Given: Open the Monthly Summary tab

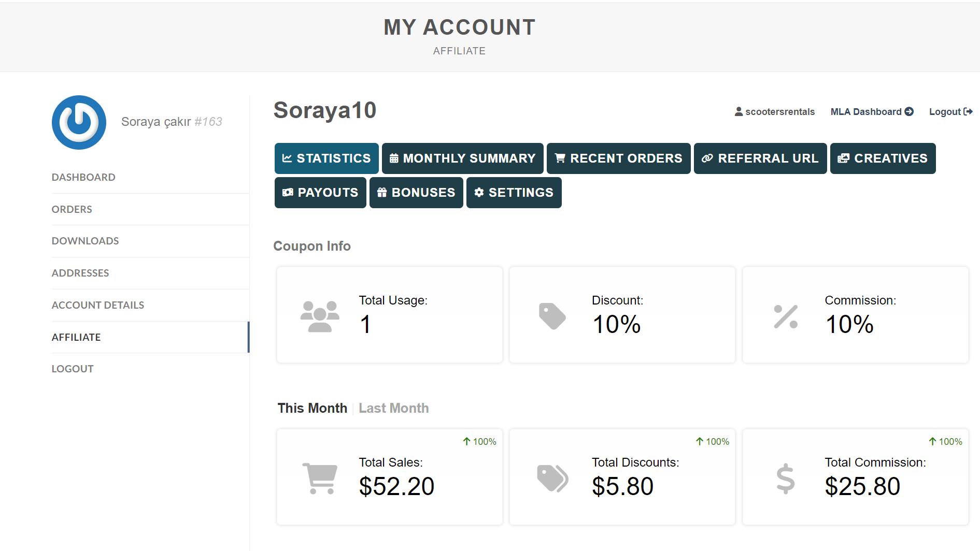Looking at the screenshot, I should tap(462, 158).
